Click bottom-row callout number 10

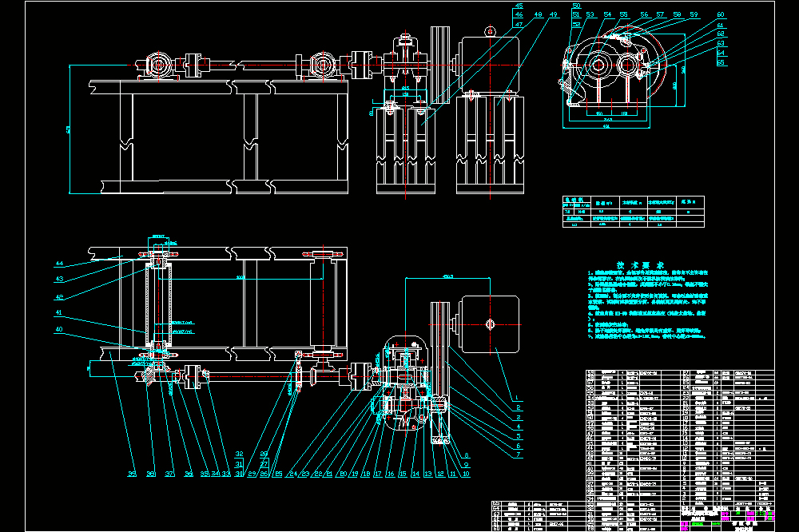pyautogui.click(x=466, y=474)
